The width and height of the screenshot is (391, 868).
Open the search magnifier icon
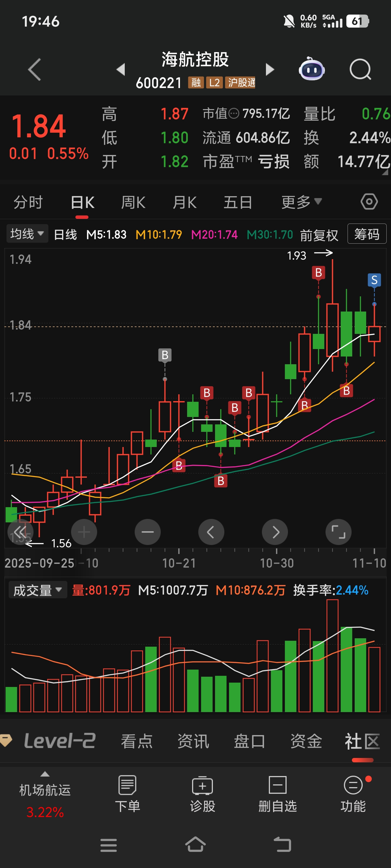click(x=360, y=69)
